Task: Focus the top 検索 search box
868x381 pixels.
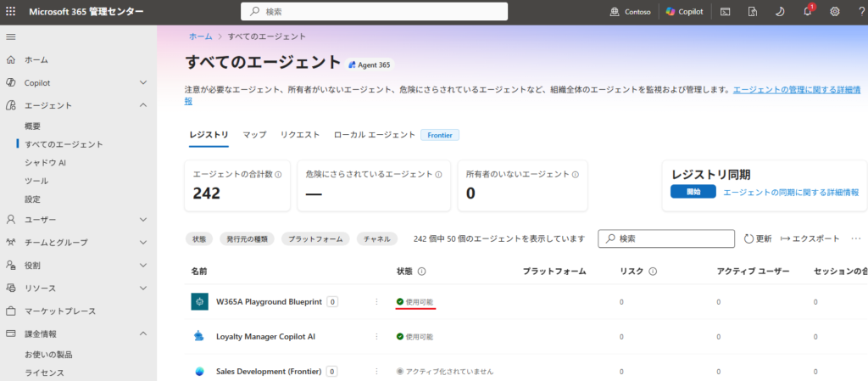Action: click(x=374, y=12)
